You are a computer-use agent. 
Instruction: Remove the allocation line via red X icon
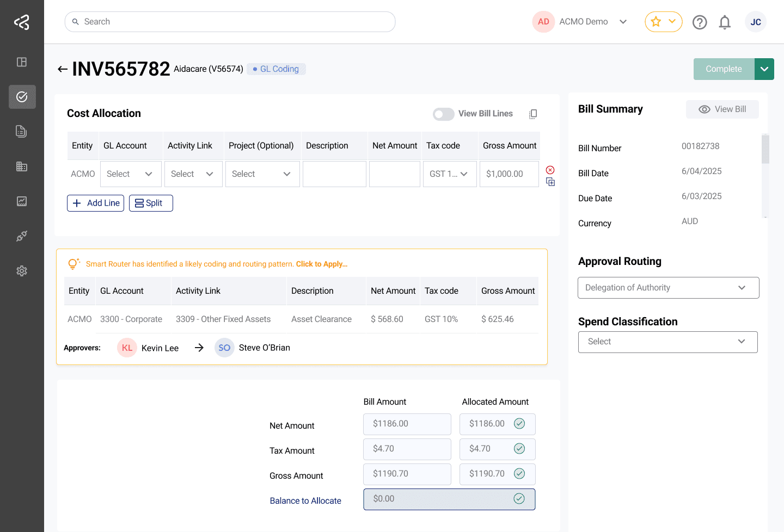(550, 169)
